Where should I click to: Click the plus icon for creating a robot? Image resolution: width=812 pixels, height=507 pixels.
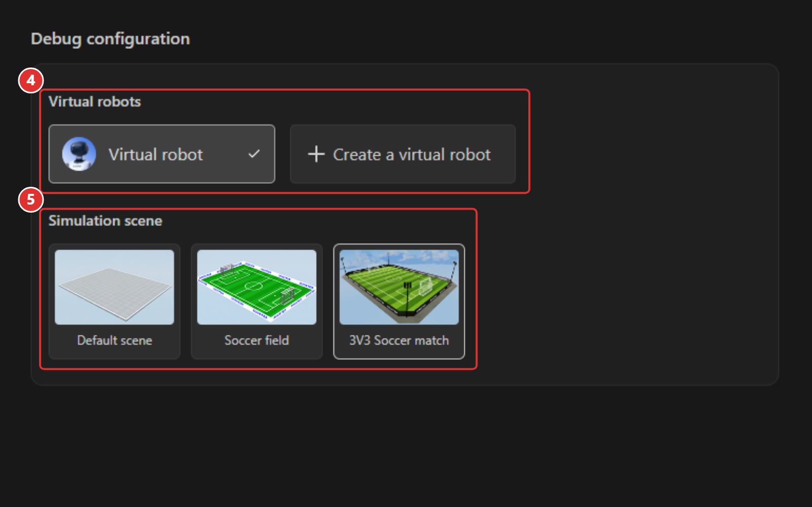(x=316, y=154)
